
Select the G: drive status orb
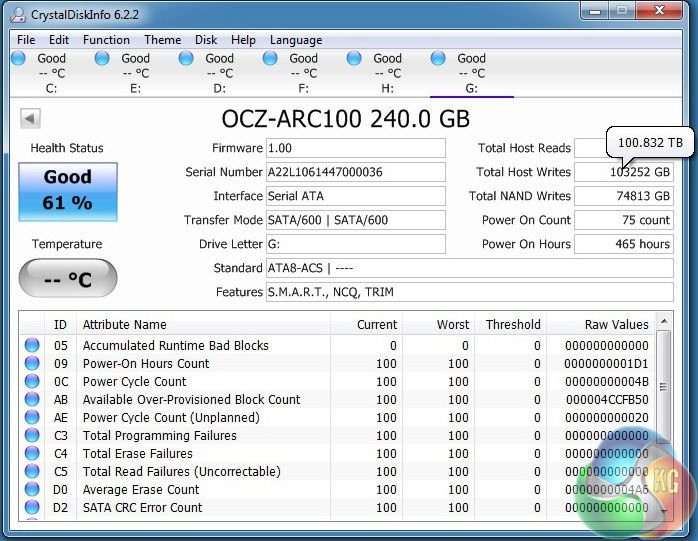click(438, 59)
